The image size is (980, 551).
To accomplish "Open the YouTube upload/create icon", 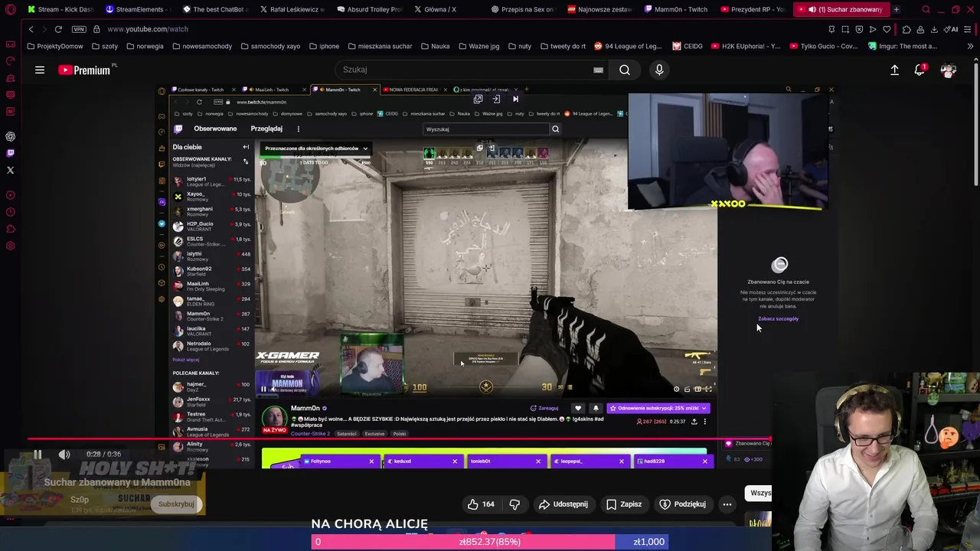I will point(894,70).
